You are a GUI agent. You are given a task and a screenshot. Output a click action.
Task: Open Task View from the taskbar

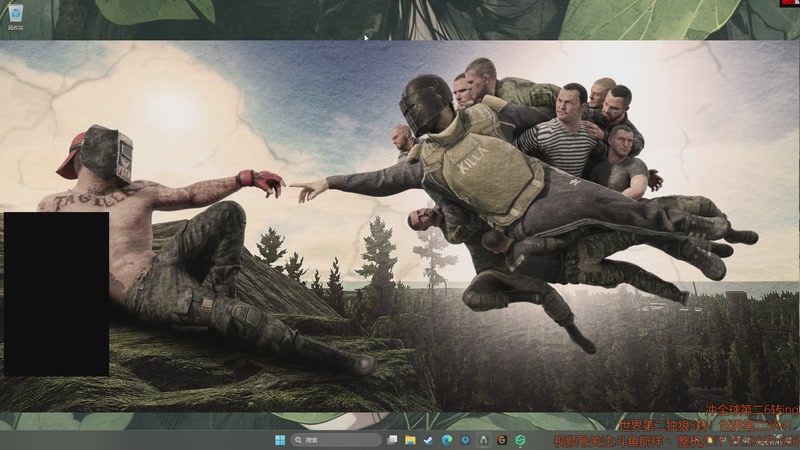392,440
